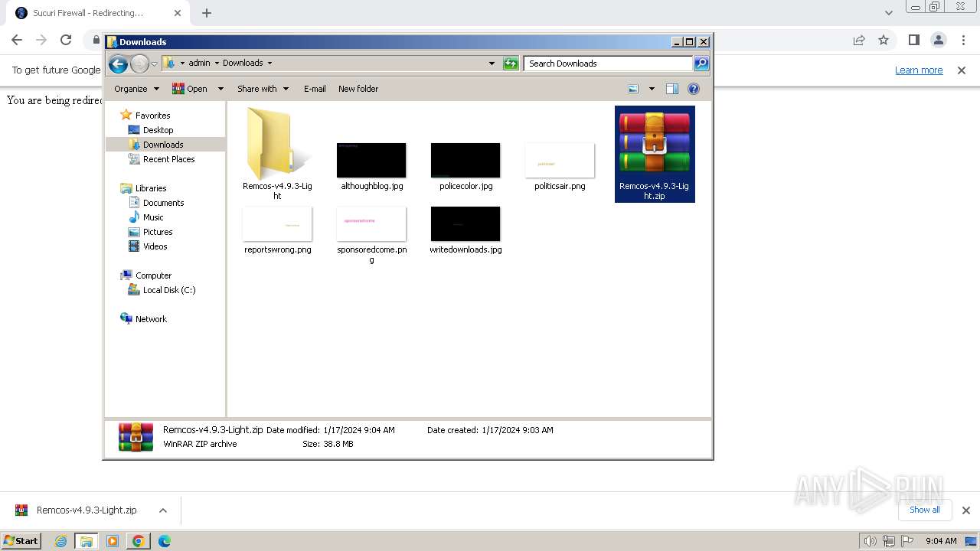Click Chrome share page icon
The height and width of the screenshot is (551, 980).
pyautogui.click(x=859, y=40)
